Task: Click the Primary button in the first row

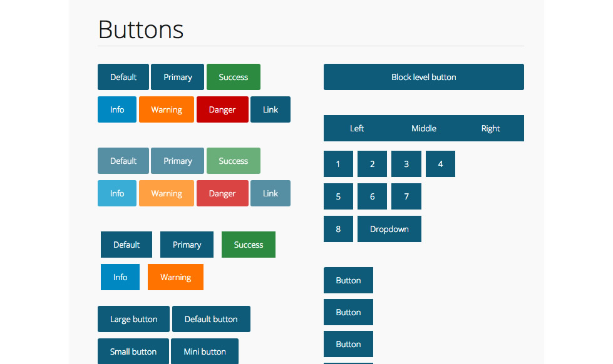Action: click(177, 76)
